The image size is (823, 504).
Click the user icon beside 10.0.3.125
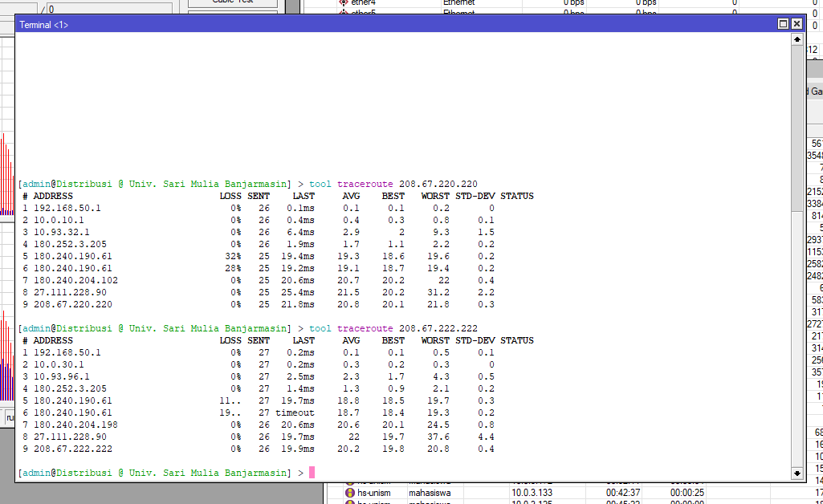(x=349, y=501)
